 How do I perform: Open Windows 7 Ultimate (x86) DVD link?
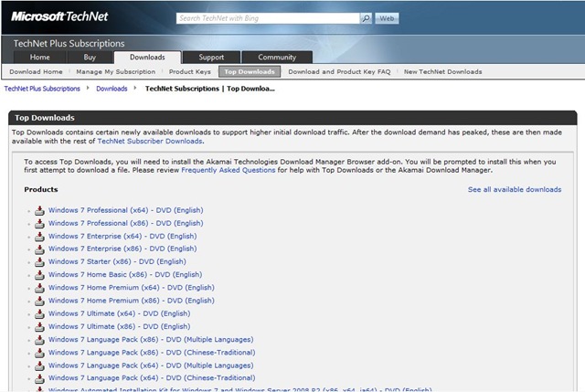[x=125, y=326]
